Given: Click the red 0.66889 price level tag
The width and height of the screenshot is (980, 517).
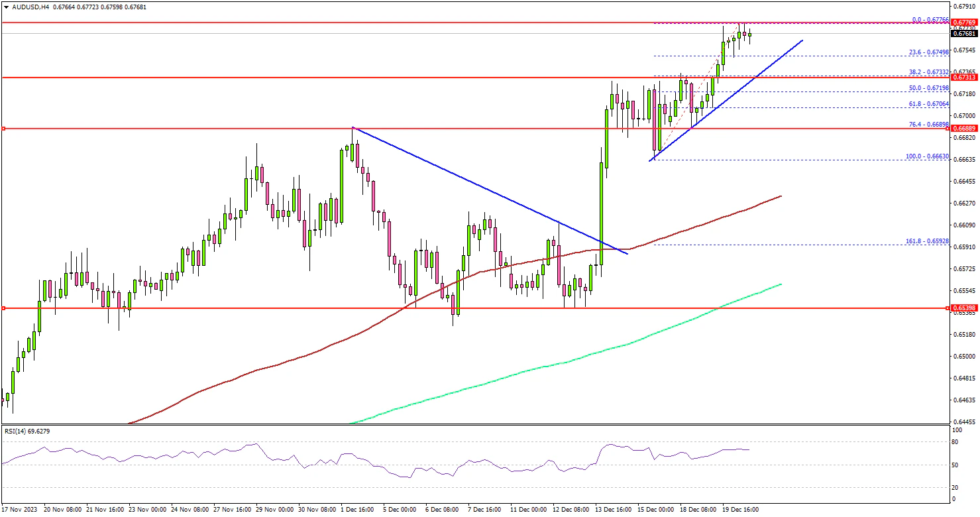Looking at the screenshot, I should [964, 129].
